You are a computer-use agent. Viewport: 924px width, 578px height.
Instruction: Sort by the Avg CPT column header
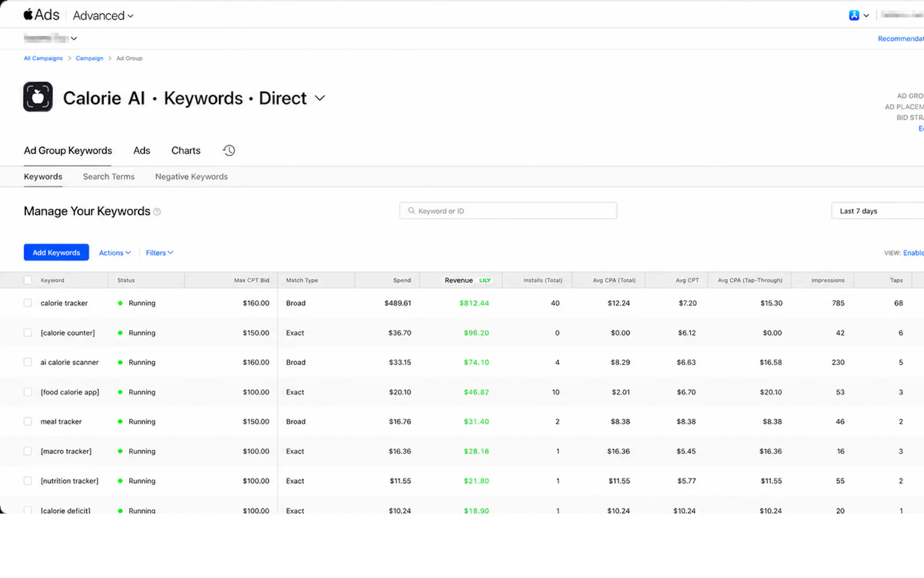(x=687, y=280)
